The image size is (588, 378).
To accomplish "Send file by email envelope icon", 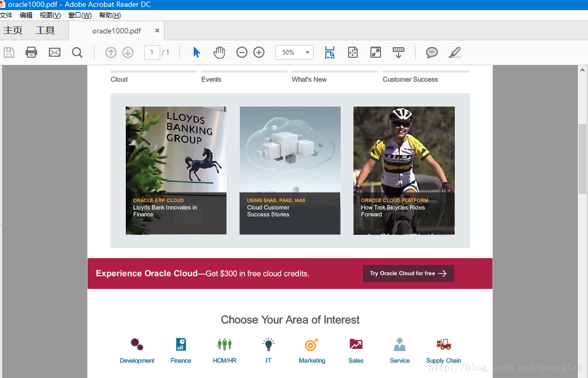I will point(55,52).
